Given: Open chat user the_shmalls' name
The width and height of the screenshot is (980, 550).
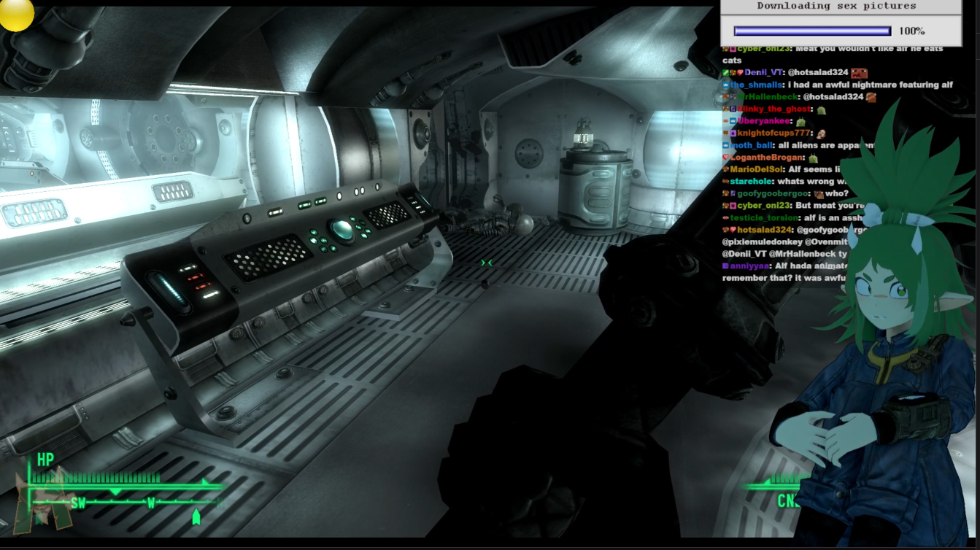Looking at the screenshot, I should click(x=757, y=85).
